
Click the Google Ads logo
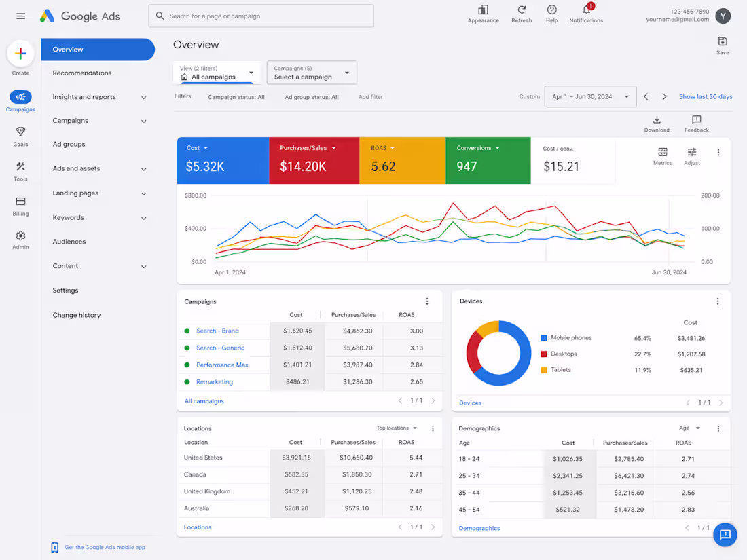(79, 16)
